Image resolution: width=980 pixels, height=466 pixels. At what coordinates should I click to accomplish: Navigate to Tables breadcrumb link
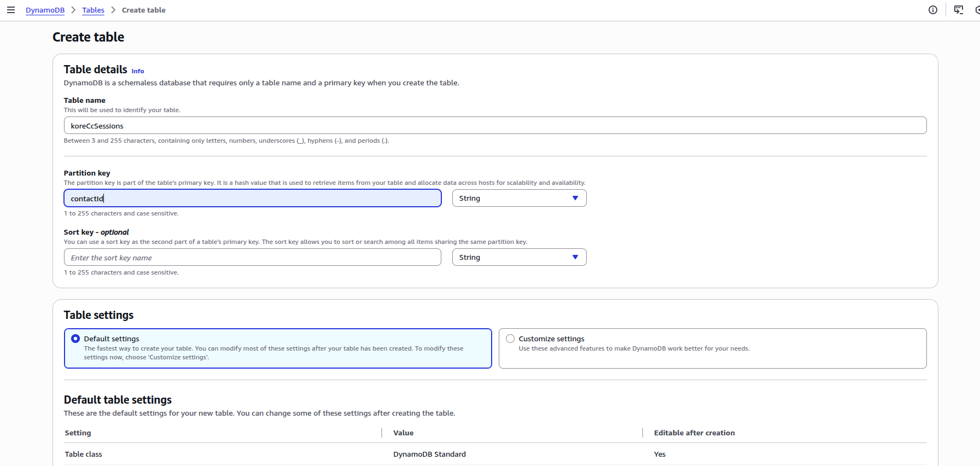[93, 10]
